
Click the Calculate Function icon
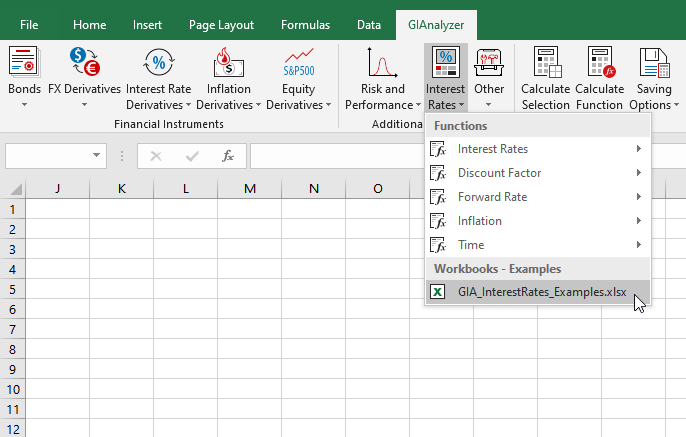click(601, 62)
